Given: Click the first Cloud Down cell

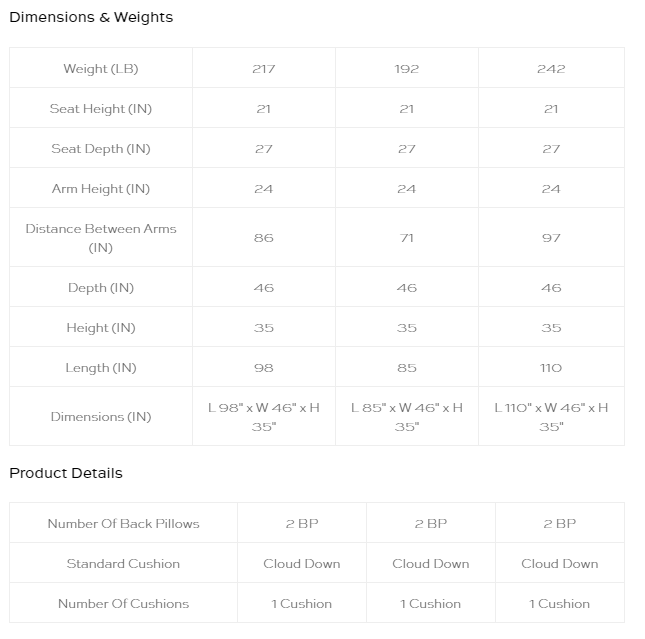Looking at the screenshot, I should (302, 563).
